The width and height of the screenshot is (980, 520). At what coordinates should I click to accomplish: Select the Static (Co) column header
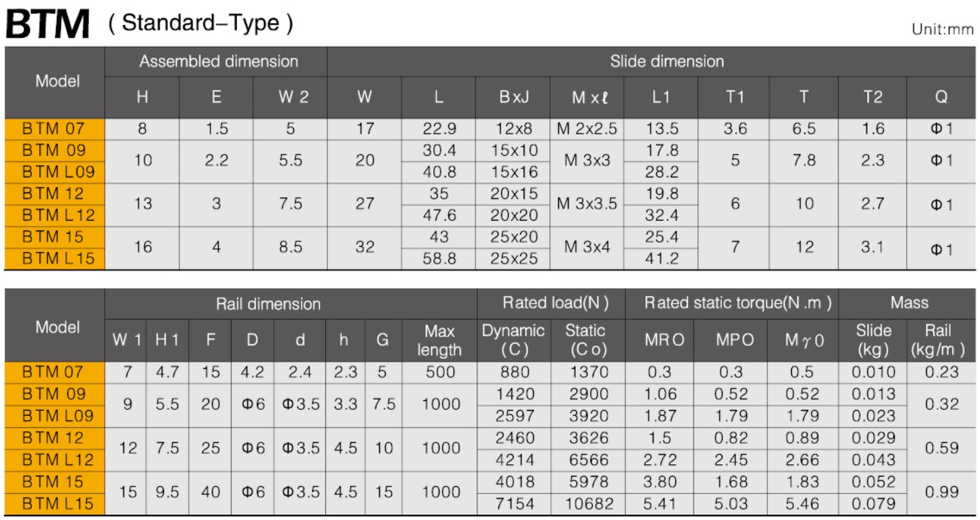pyautogui.click(x=585, y=341)
